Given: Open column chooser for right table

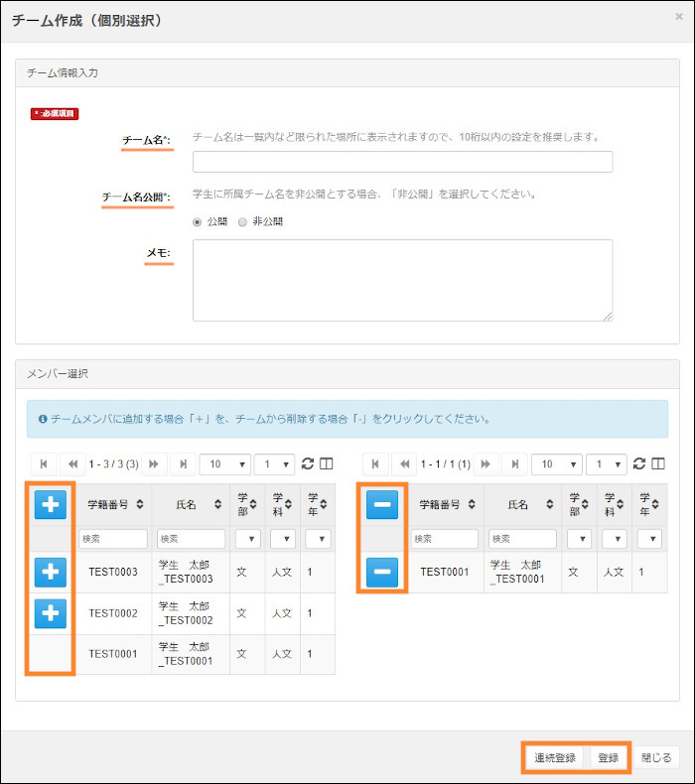Looking at the screenshot, I should point(657,463).
